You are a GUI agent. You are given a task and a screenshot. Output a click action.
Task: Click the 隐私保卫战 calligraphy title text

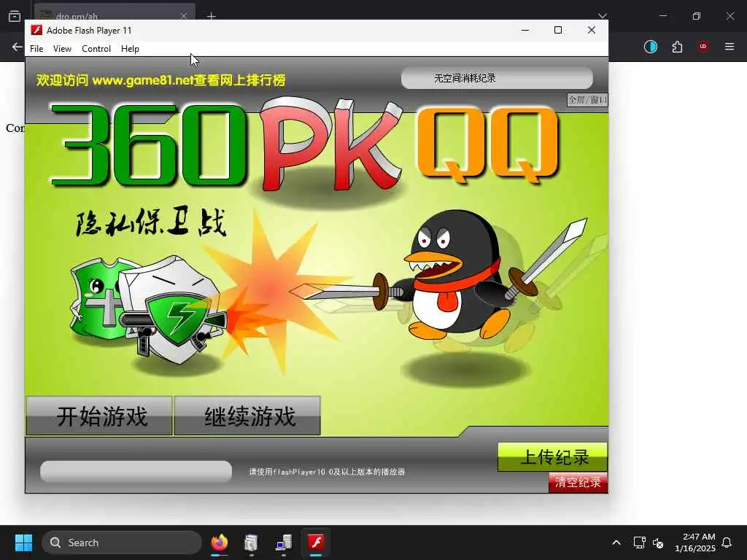(150, 222)
